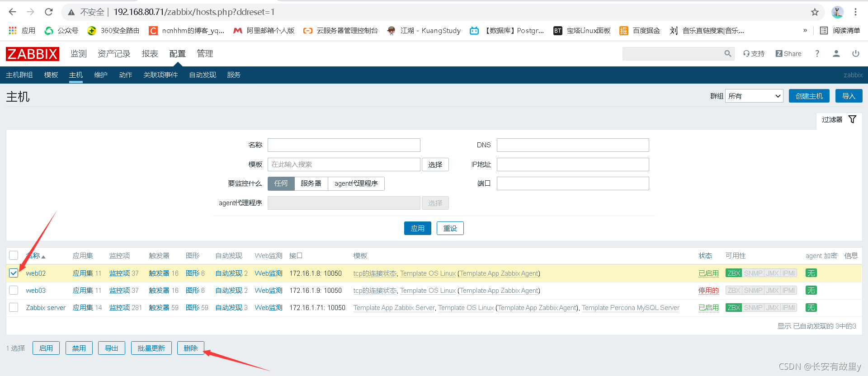Check the web03 host checkbox
Screen dimensions: 868x376
coord(14,290)
